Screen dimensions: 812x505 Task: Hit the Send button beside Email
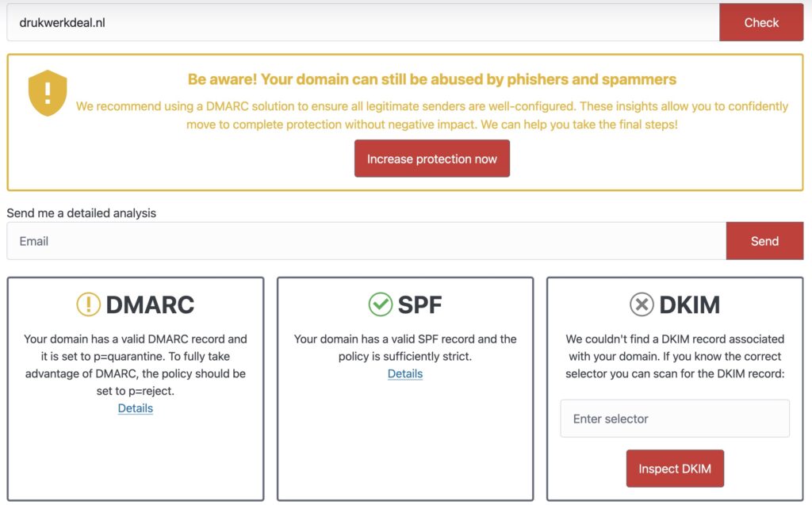click(x=764, y=241)
